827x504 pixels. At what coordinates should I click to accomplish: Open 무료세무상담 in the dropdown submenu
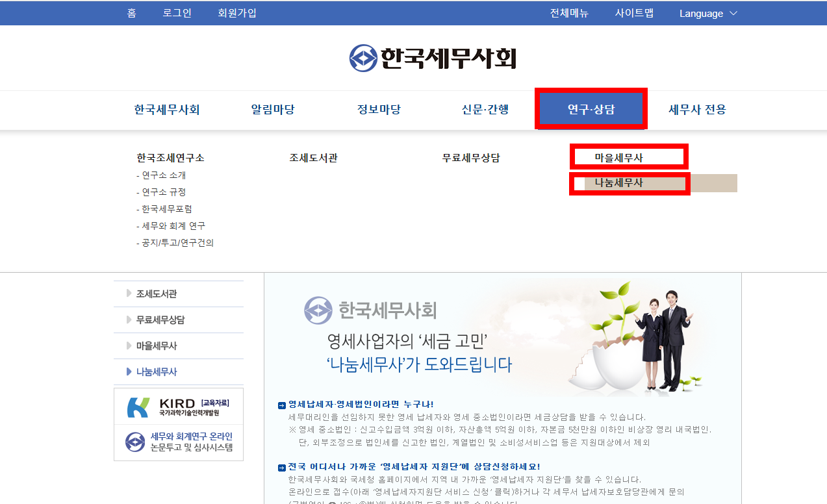(x=471, y=158)
